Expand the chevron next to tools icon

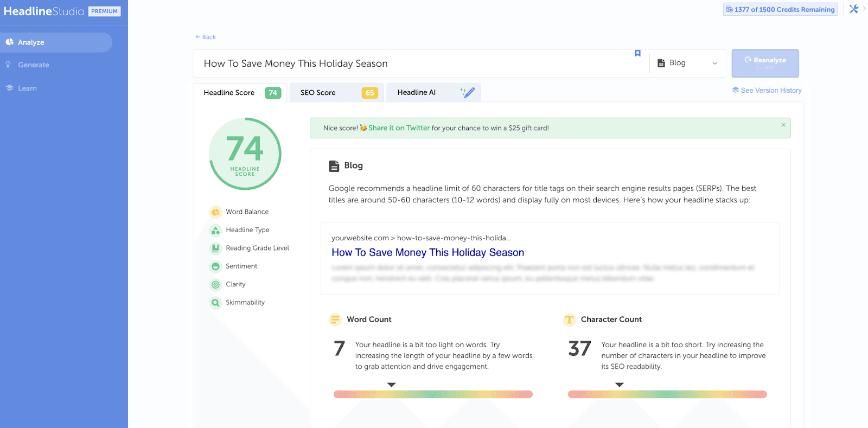click(864, 8)
